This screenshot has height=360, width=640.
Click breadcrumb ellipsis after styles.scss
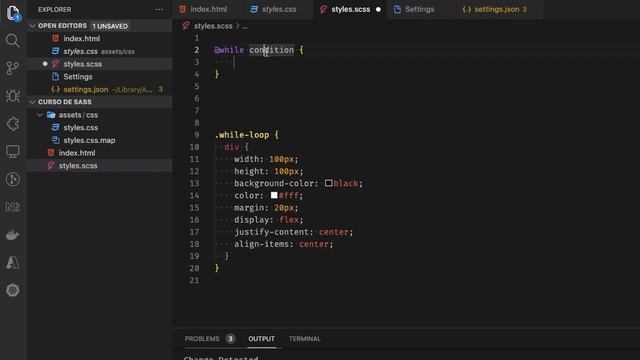click(x=245, y=26)
